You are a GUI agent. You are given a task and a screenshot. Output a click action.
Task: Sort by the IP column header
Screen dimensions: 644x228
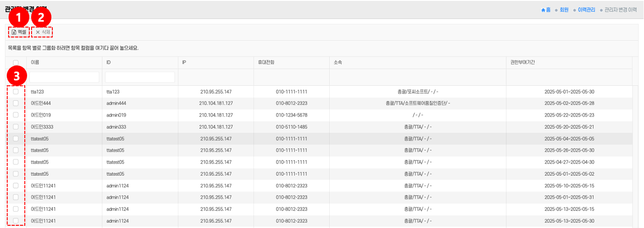[184, 62]
